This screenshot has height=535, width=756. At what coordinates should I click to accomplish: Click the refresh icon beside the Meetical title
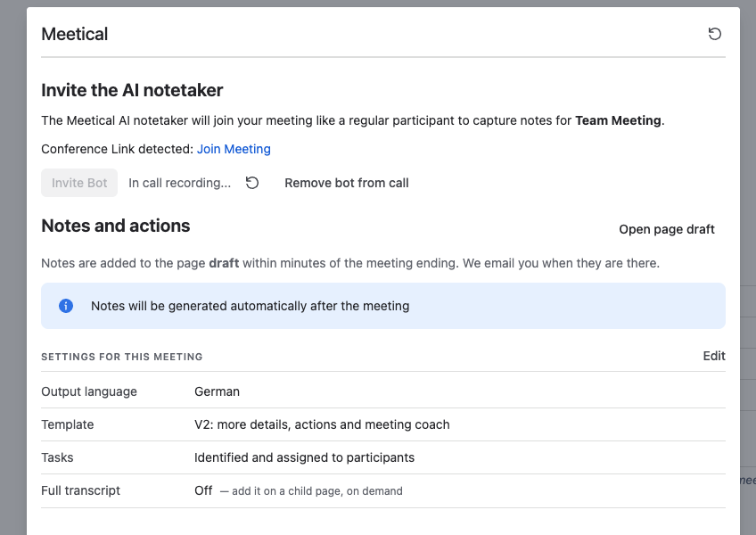tap(714, 34)
